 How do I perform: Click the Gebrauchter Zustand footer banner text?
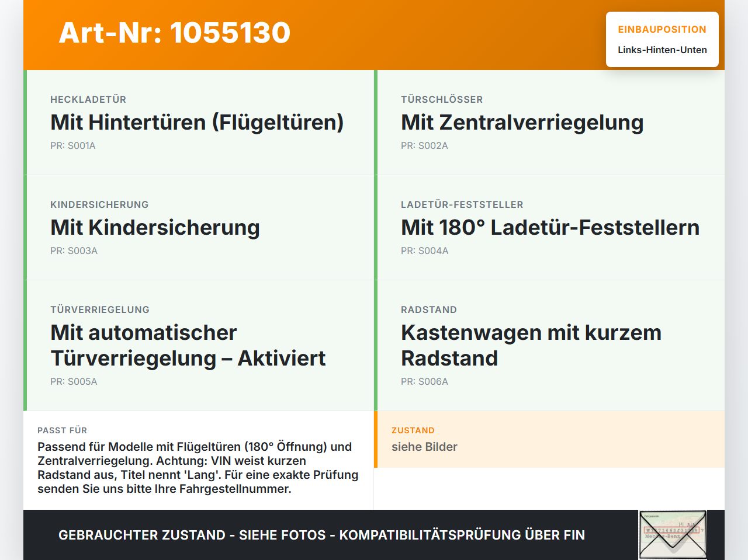(x=321, y=535)
